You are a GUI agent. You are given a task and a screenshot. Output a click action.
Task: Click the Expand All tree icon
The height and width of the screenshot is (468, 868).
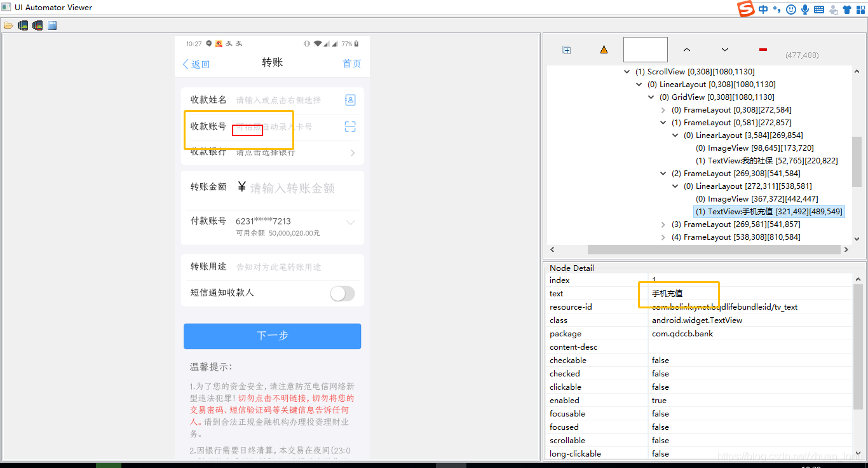[x=567, y=50]
